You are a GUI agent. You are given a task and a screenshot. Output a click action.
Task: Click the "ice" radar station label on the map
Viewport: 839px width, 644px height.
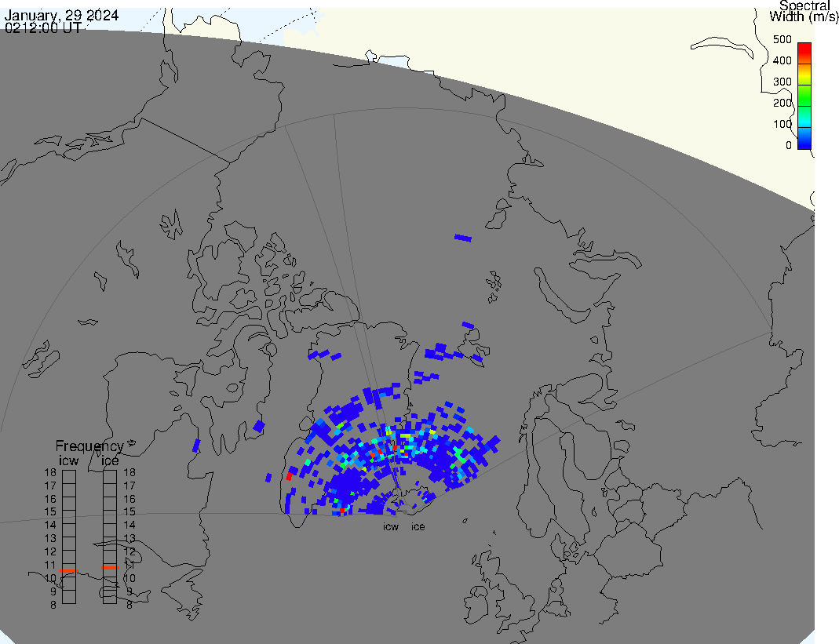tap(418, 527)
